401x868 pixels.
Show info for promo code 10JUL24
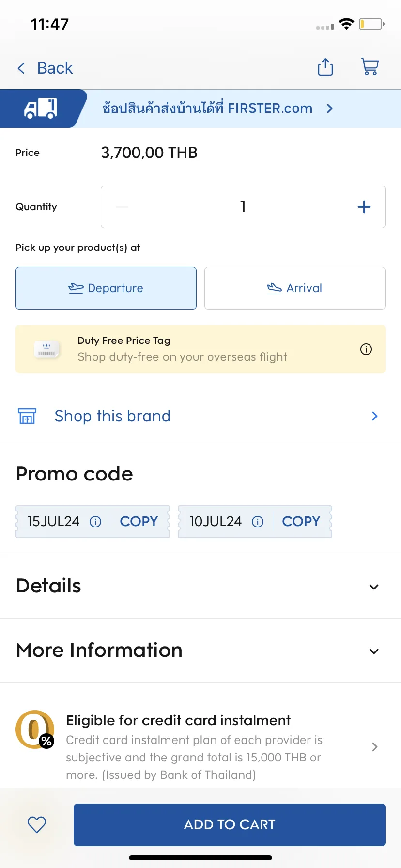(258, 522)
